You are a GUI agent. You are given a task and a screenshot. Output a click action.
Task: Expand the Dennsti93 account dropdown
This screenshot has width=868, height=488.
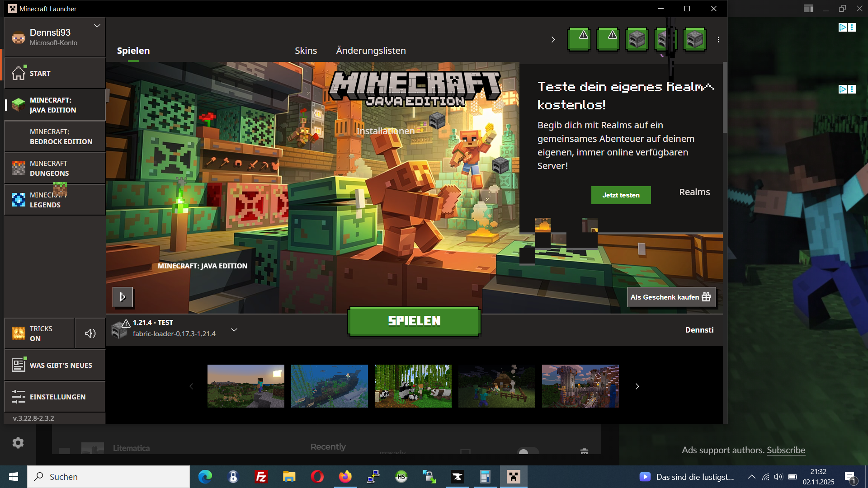(97, 26)
